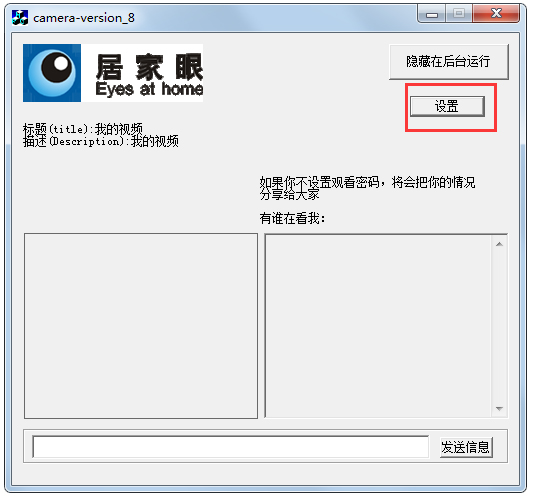Open the 设置 settings button
This screenshot has width=533, height=498.
click(x=447, y=106)
